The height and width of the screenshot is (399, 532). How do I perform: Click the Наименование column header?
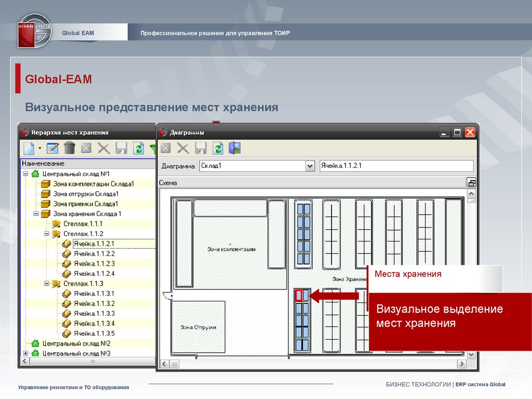[x=88, y=164]
